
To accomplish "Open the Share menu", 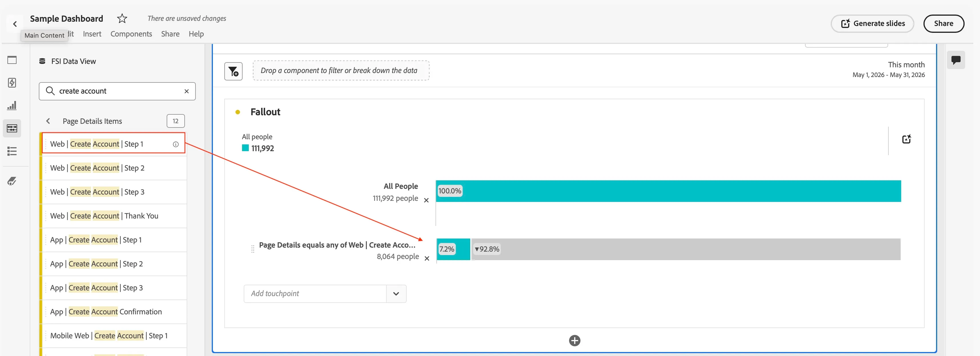I will pyautogui.click(x=170, y=34).
